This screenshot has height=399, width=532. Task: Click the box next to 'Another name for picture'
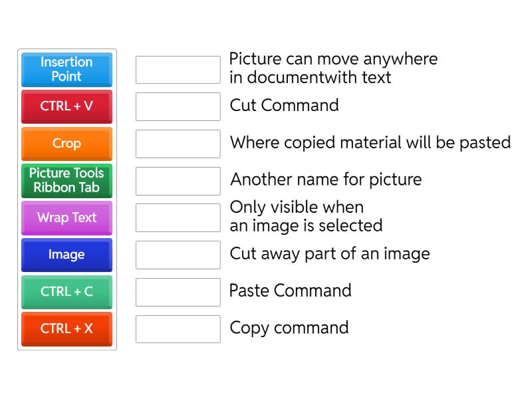(x=178, y=180)
